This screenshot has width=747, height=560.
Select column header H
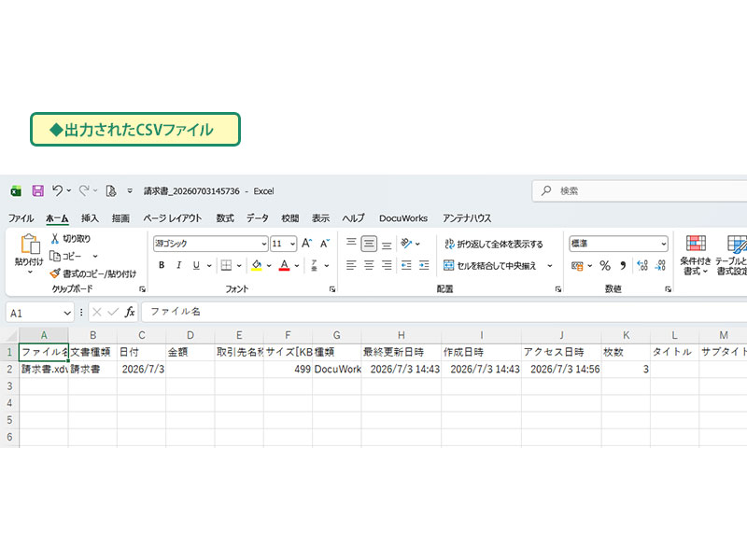[x=402, y=335]
